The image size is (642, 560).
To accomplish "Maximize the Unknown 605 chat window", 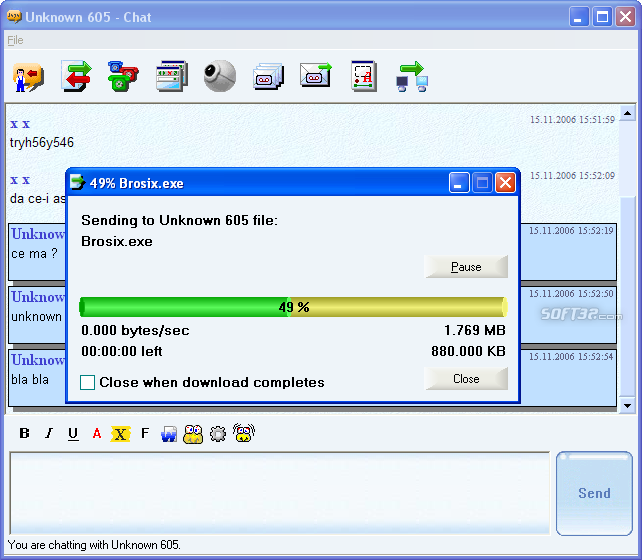I will pyautogui.click(x=602, y=17).
